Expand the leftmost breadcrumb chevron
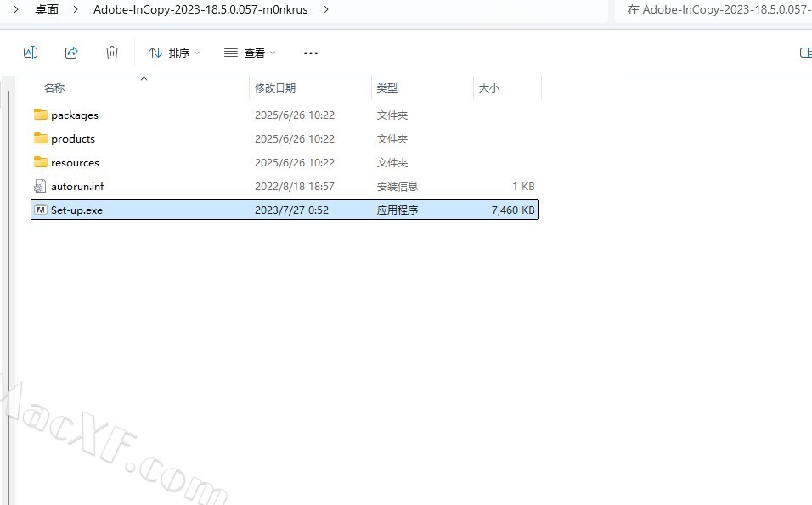Viewport: 812px width, 505px height. [16, 9]
